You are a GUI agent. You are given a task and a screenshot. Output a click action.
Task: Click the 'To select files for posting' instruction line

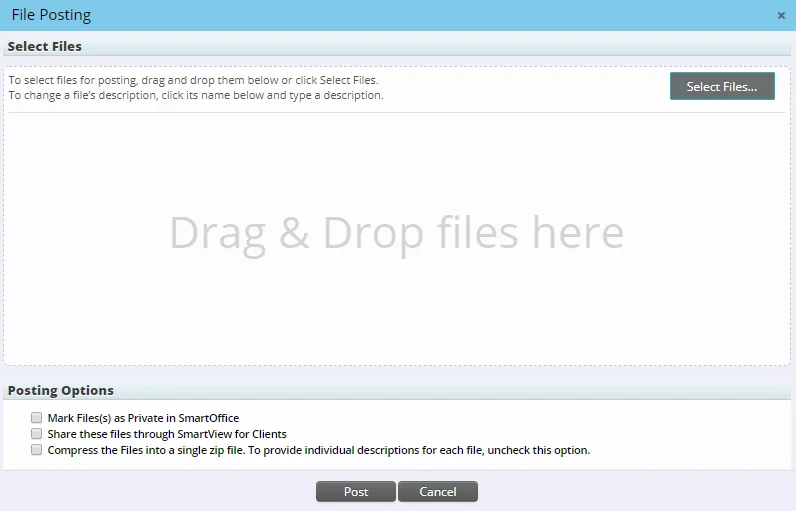click(193, 80)
